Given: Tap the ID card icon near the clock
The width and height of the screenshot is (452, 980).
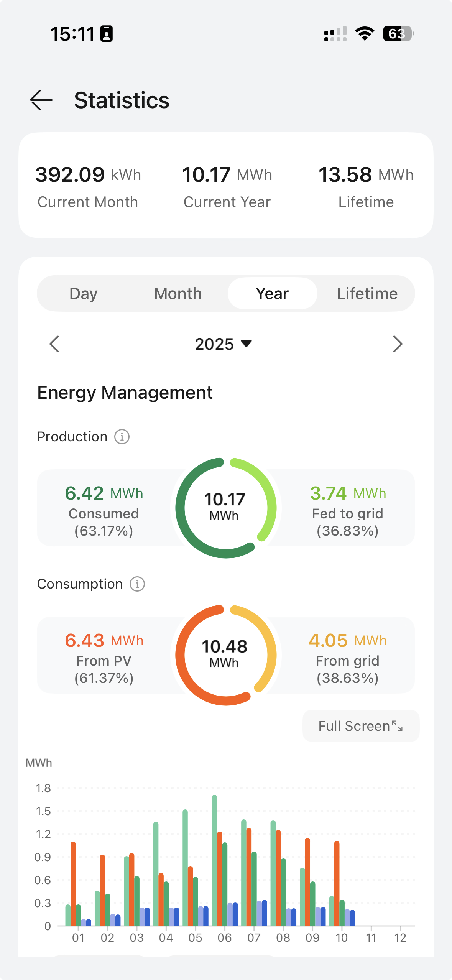Looking at the screenshot, I should coord(107,34).
